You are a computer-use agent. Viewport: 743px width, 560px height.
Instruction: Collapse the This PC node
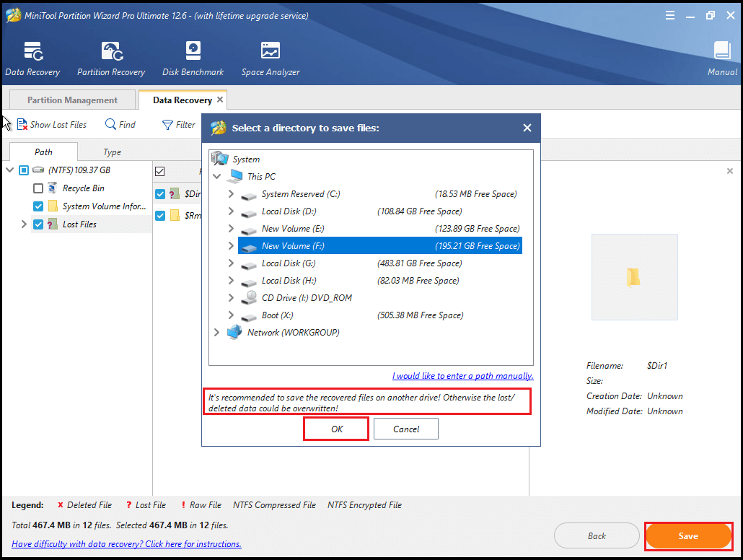click(216, 176)
